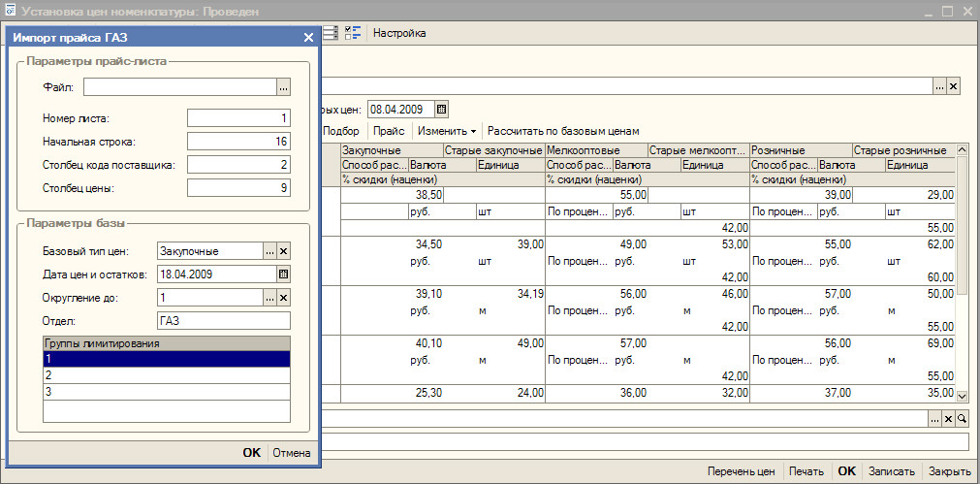This screenshot has height=484, width=980.
Task: Open selection for Округление до
Action: (x=269, y=298)
